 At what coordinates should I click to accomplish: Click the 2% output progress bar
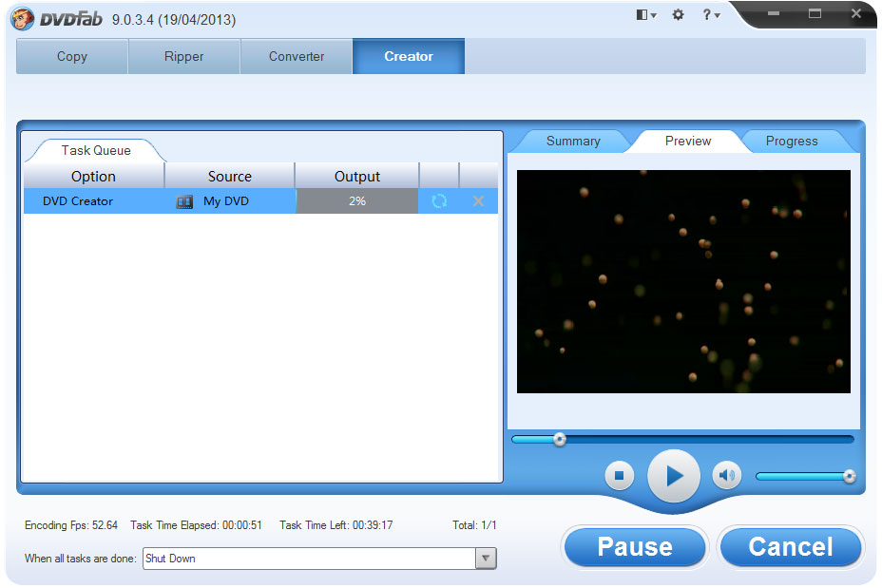tap(357, 201)
